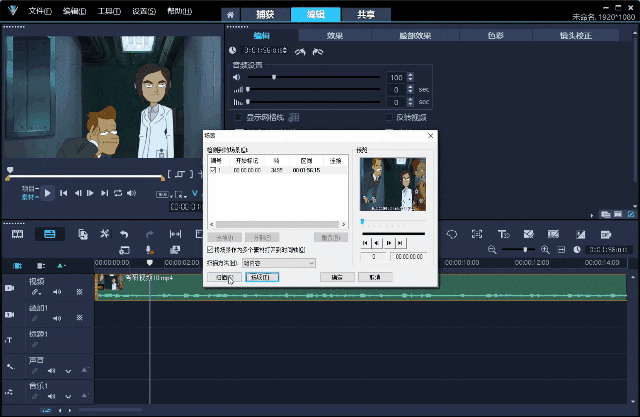Open the mask creator lasso icon
The image size is (640, 417).
451,234
